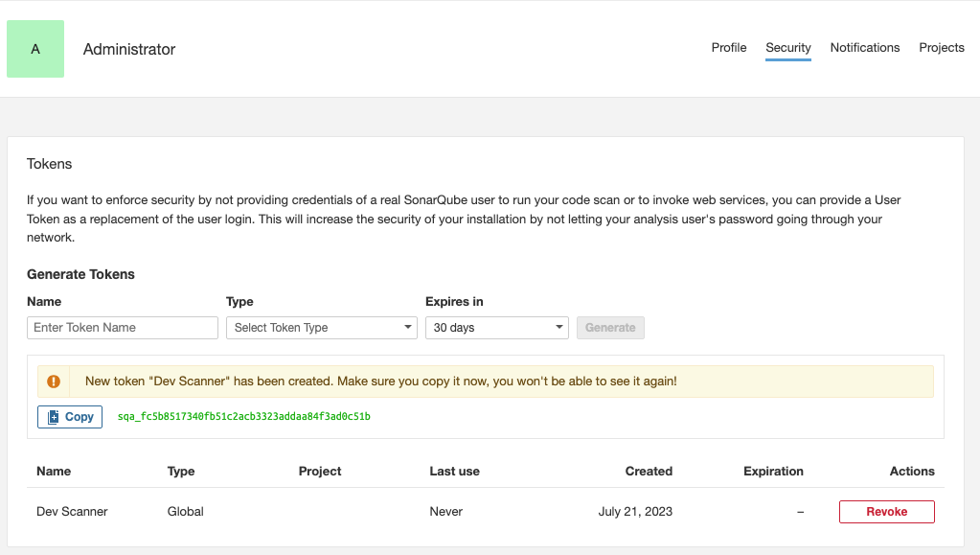Click the Expiration column header

coord(773,472)
